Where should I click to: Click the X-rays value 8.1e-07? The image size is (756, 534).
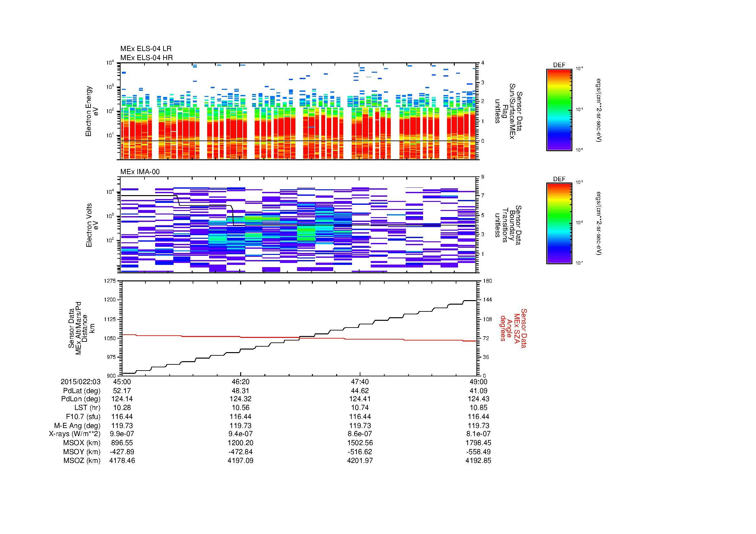pos(478,434)
